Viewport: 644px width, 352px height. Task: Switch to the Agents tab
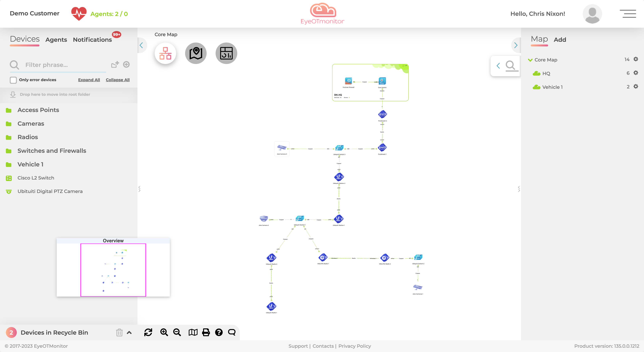pyautogui.click(x=56, y=40)
